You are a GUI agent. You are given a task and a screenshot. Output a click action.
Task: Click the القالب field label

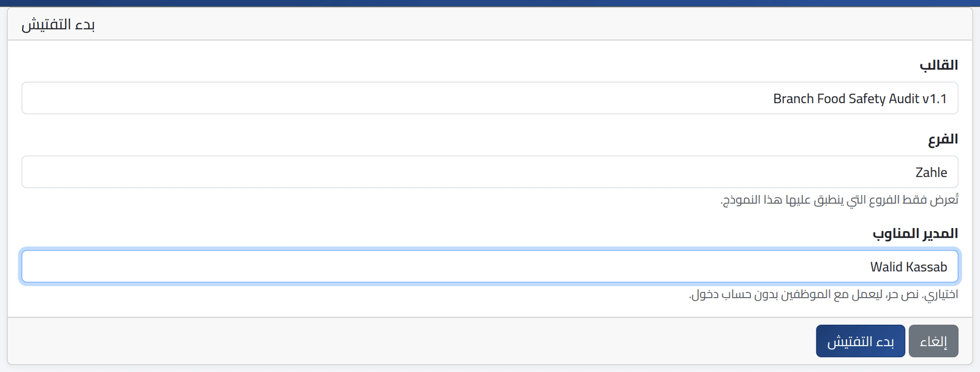938,65
